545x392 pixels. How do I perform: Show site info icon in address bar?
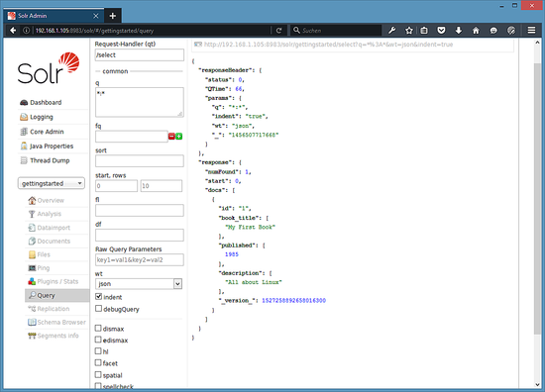[26, 31]
